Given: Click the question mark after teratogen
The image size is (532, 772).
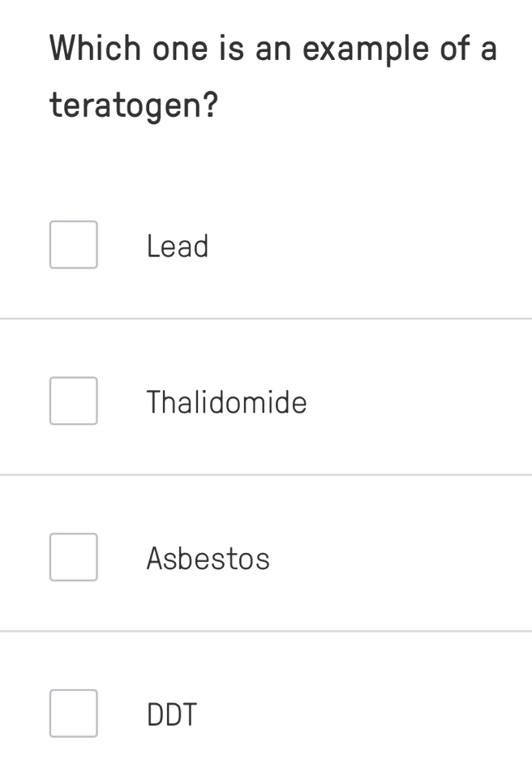Looking at the screenshot, I should click(x=209, y=105).
